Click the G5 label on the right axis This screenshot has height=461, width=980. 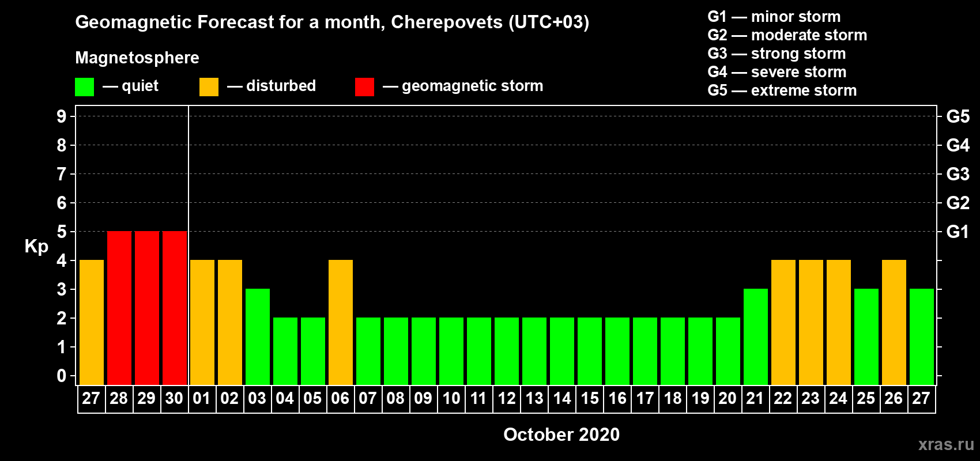pyautogui.click(x=958, y=116)
